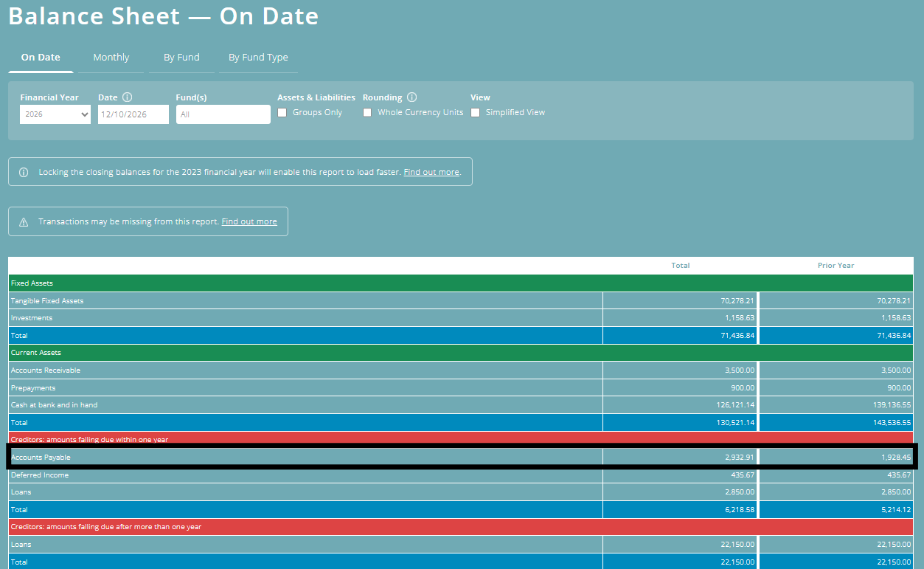The image size is (924, 569).
Task: Click the Total column header
Action: [x=681, y=266]
